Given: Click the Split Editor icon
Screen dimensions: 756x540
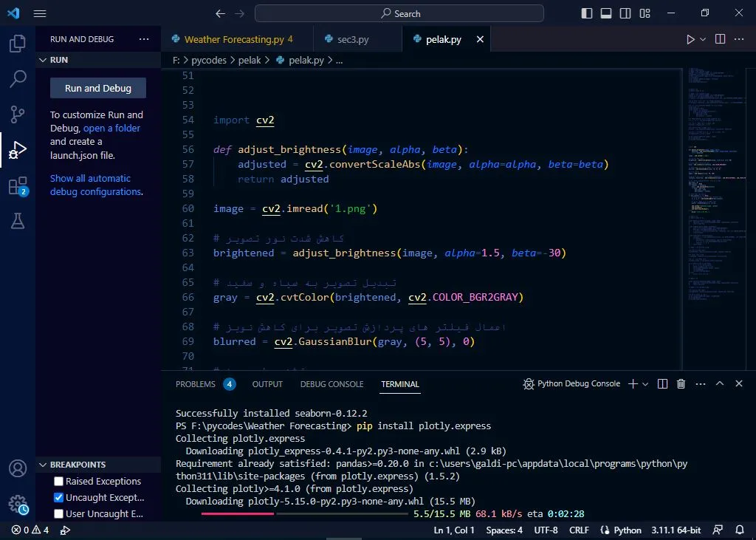Looking at the screenshot, I should click(721, 40).
